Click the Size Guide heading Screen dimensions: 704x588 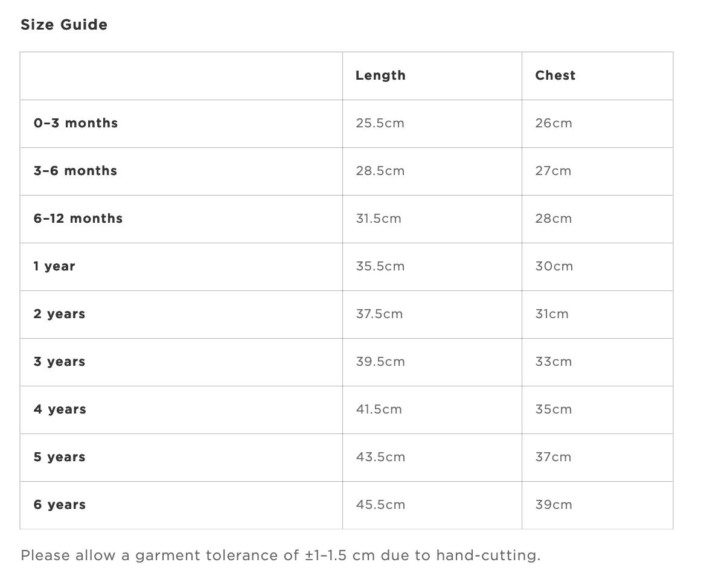(64, 25)
